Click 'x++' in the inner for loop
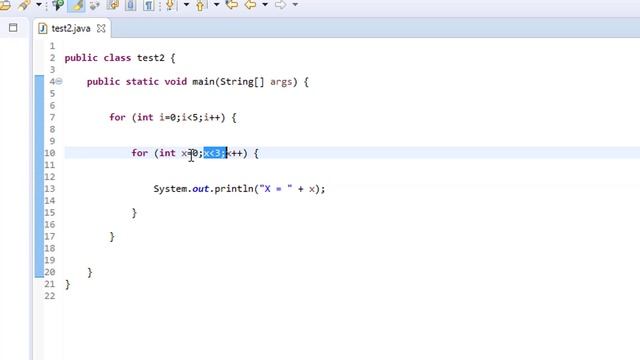The height and width of the screenshot is (360, 640). (234, 153)
